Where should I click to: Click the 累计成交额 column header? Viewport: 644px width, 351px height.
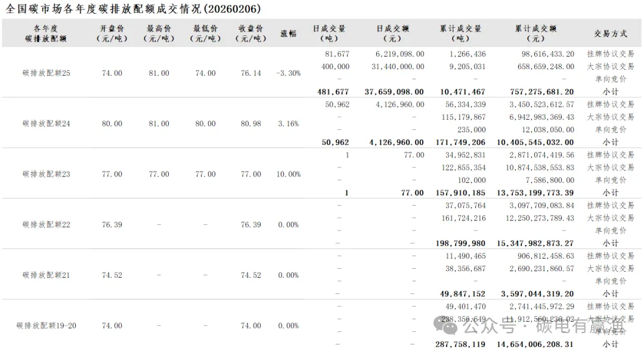coord(536,33)
